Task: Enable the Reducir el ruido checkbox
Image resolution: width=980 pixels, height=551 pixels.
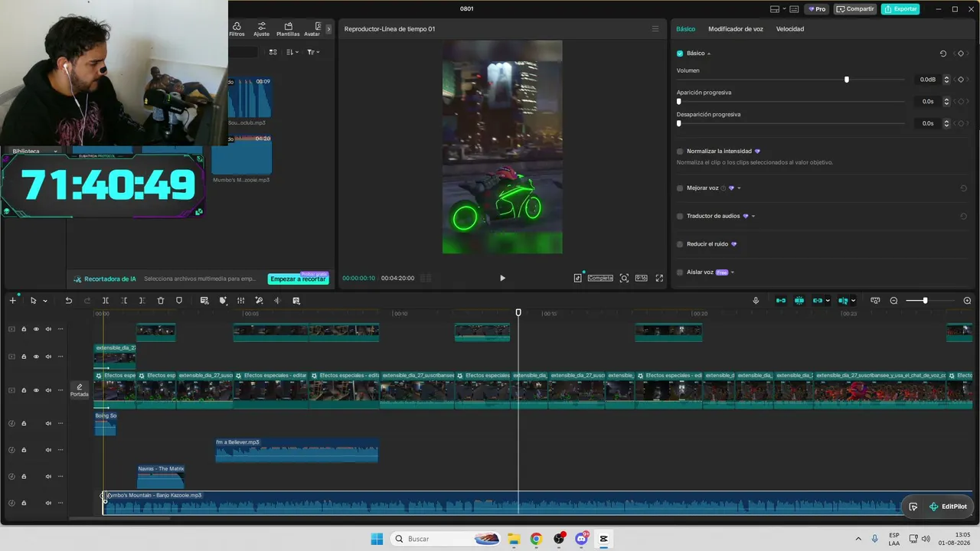Action: [680, 244]
